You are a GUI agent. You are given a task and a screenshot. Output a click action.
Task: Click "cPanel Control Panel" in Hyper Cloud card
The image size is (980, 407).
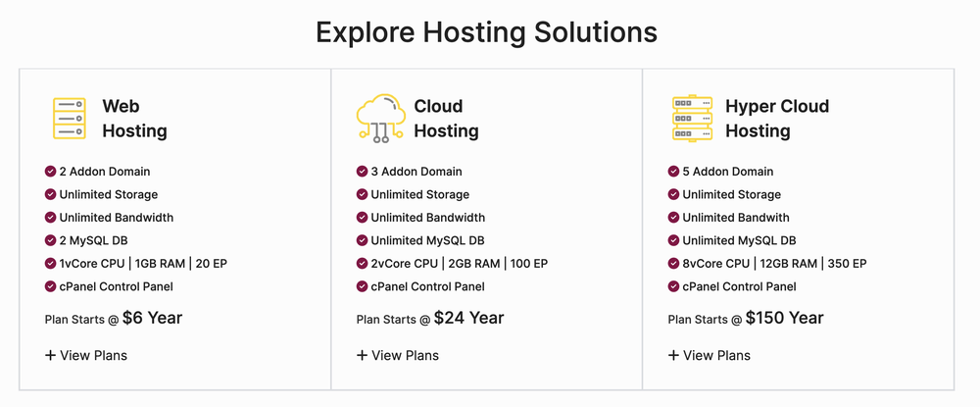739,287
